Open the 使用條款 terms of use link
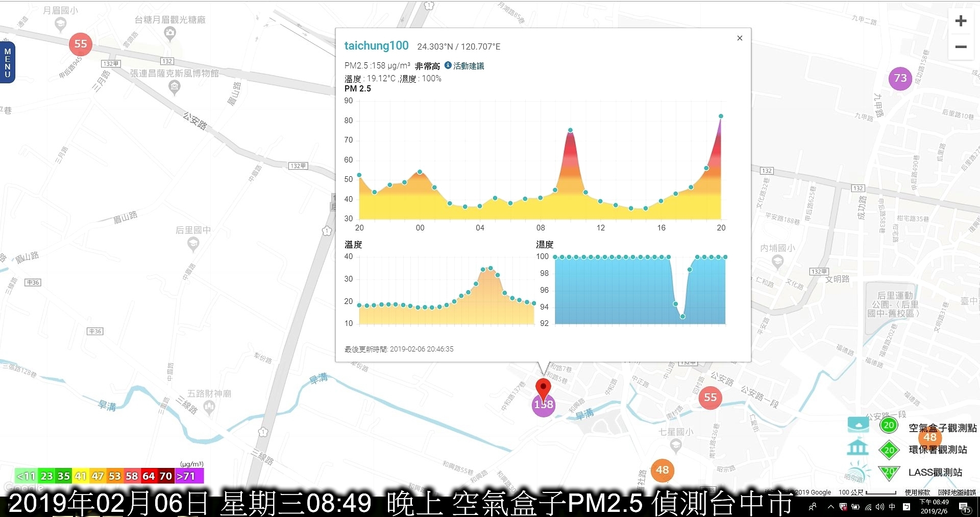The width and height of the screenshot is (980, 517). click(x=917, y=492)
